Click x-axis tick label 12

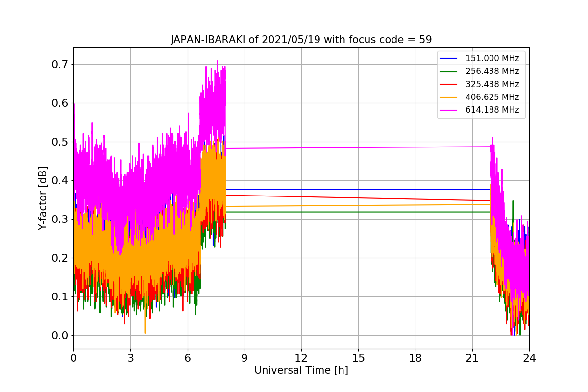[x=301, y=358]
